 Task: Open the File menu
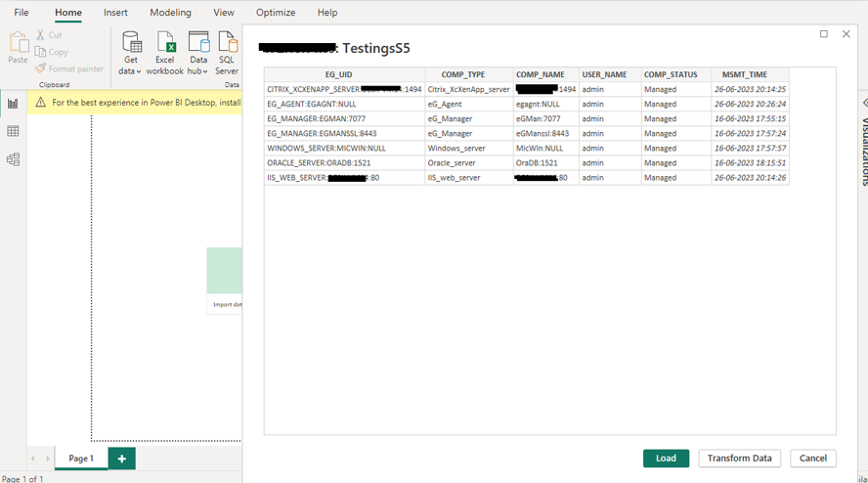[x=22, y=12]
